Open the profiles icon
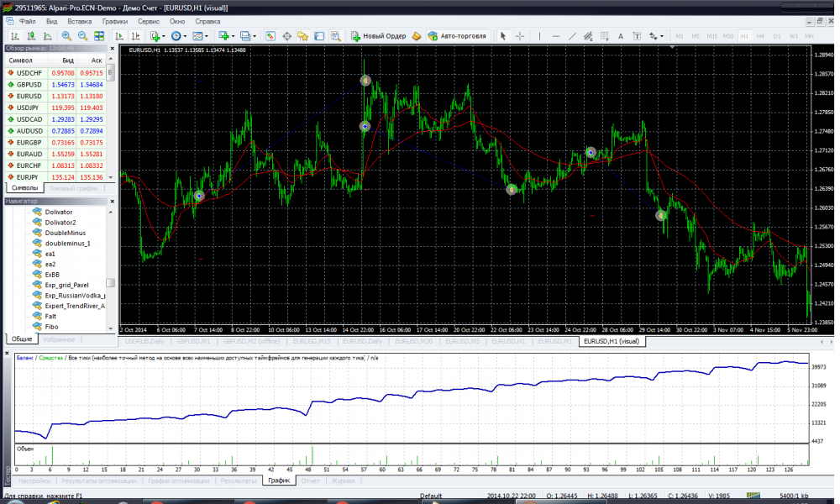This screenshot has height=504, width=840. point(244,36)
